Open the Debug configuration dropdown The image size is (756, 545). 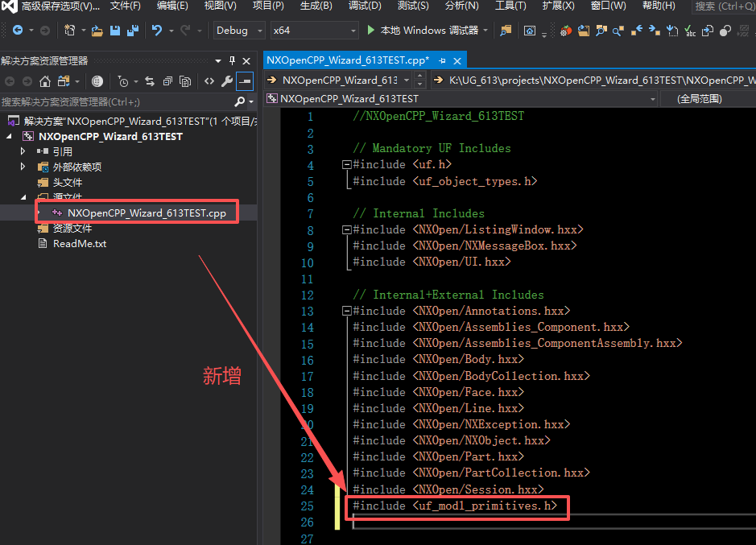[239, 31]
